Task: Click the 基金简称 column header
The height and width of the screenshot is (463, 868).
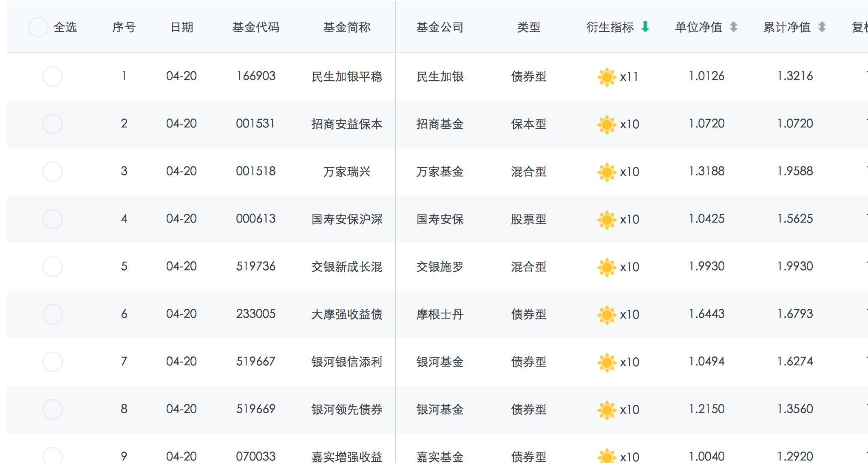Action: point(347,27)
